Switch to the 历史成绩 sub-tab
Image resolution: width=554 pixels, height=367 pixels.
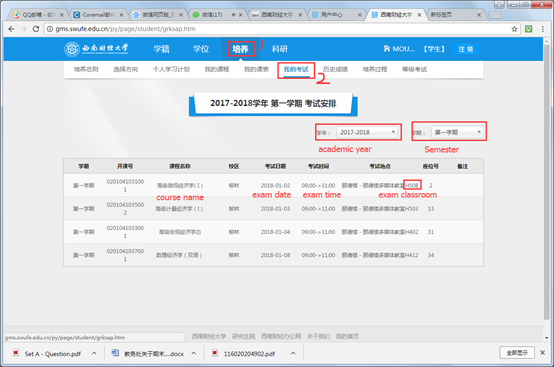(x=335, y=69)
